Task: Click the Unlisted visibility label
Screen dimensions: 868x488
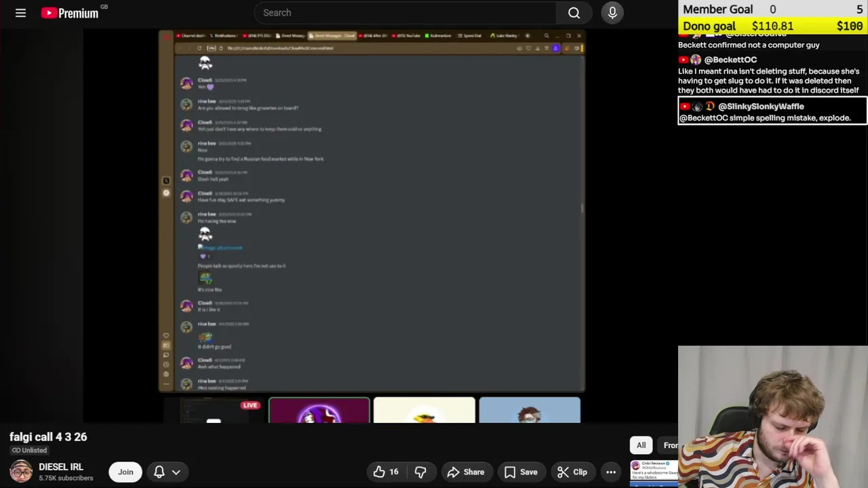Action: click(29, 450)
